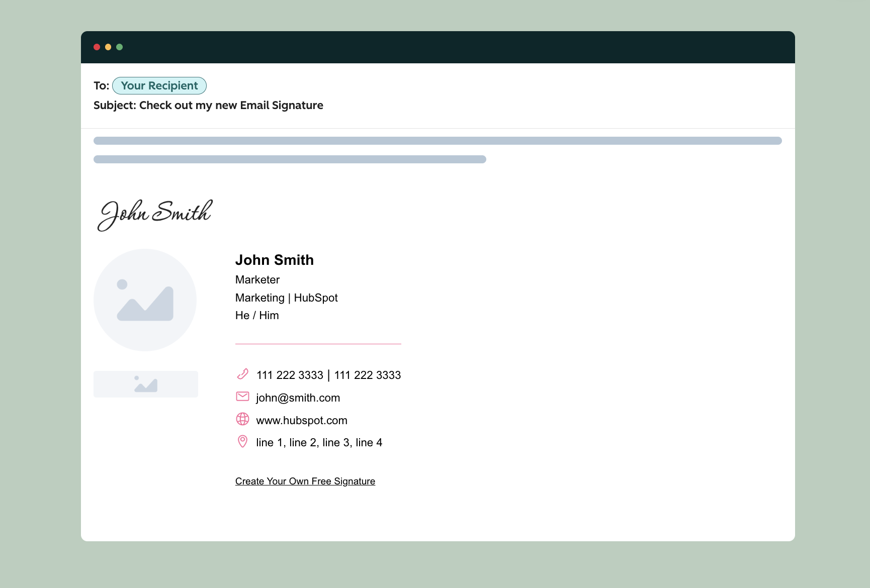The width and height of the screenshot is (870, 588).
Task: Click the pink email envelope icon
Action: click(242, 397)
